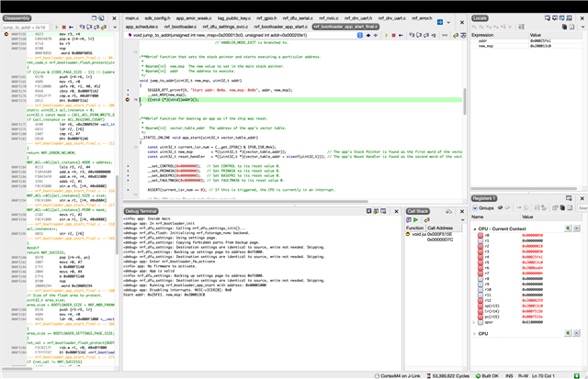Click the breakpoint marker on line 70 in the editor
Viewport: 588px width, 379px height.
[128, 100]
